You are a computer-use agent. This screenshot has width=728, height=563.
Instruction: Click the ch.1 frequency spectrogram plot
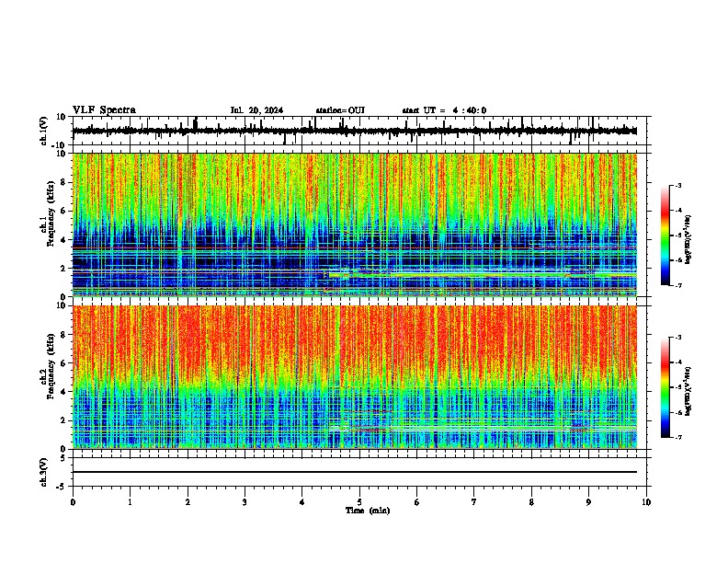[355, 224]
